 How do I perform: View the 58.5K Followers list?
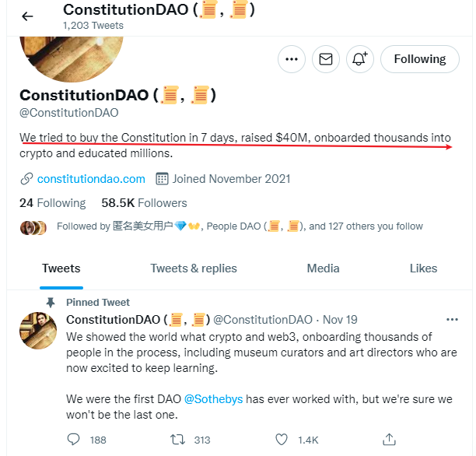point(144,203)
